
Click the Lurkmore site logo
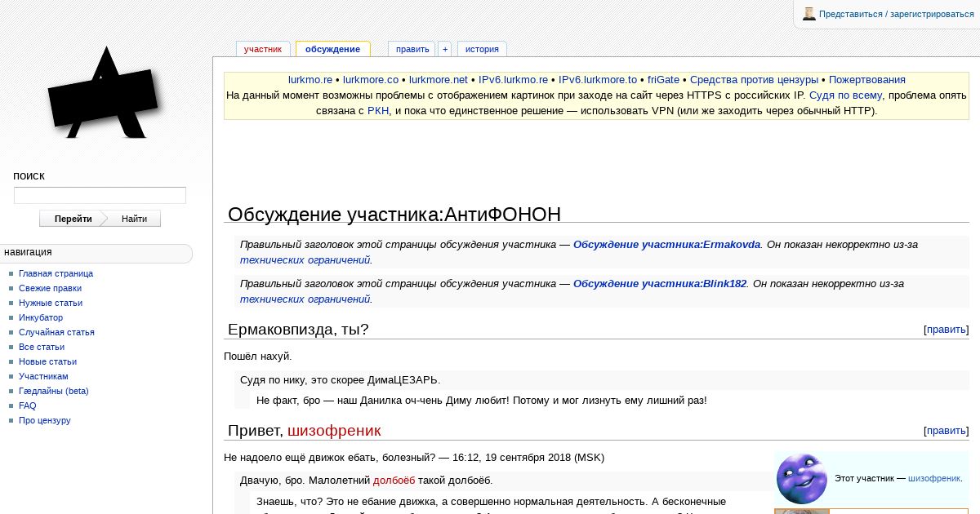[x=104, y=94]
